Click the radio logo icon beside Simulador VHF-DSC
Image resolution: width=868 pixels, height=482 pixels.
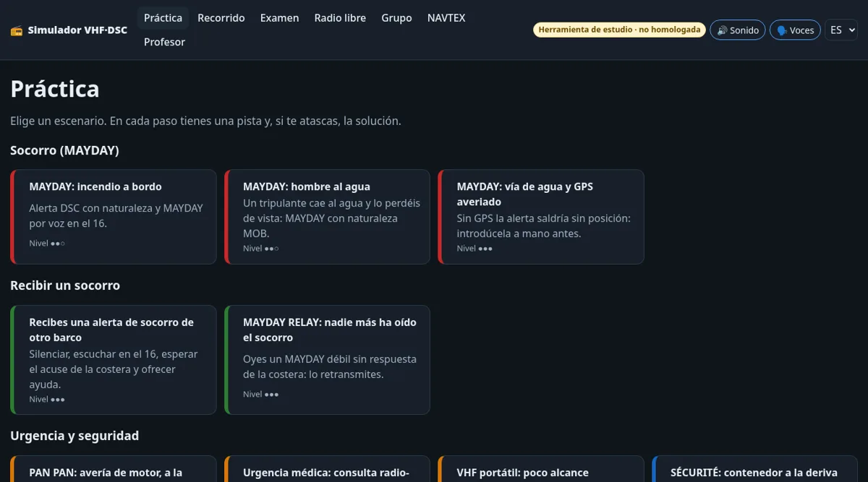click(x=17, y=30)
